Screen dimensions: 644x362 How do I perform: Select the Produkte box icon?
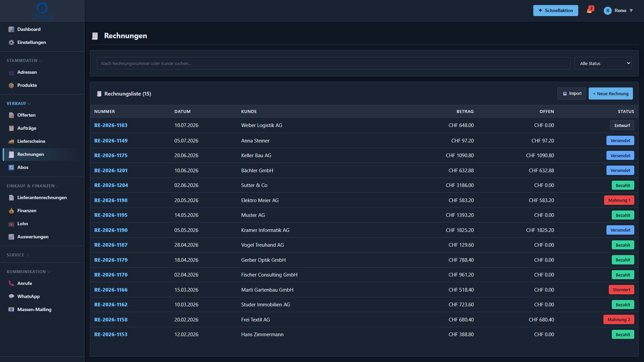click(x=11, y=85)
